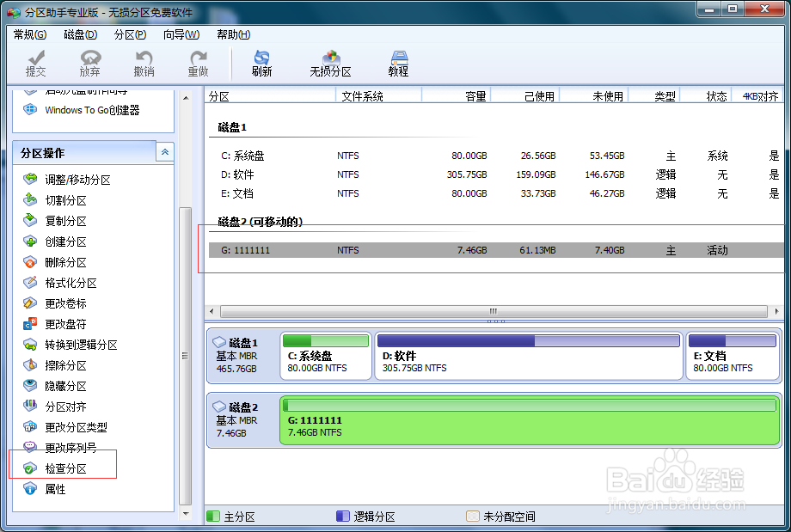
Task: Click the horizontal scrollbar thumb of partition list
Action: click(494, 311)
